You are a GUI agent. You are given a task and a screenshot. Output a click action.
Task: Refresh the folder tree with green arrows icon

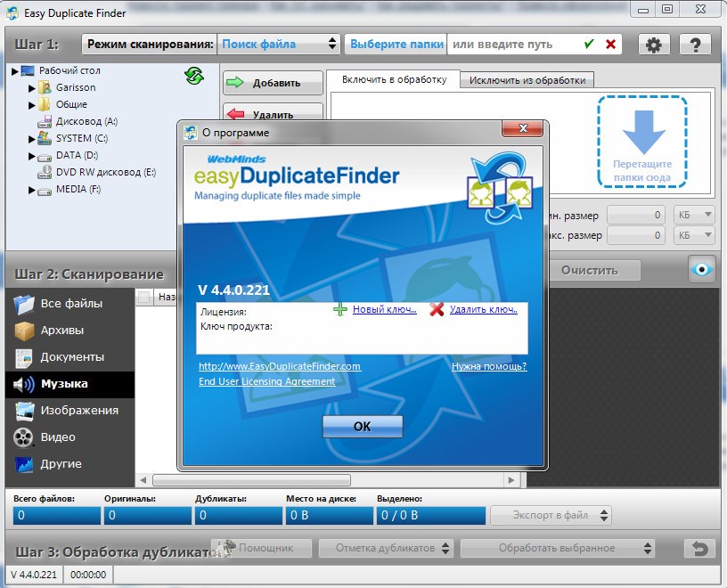tap(194, 76)
